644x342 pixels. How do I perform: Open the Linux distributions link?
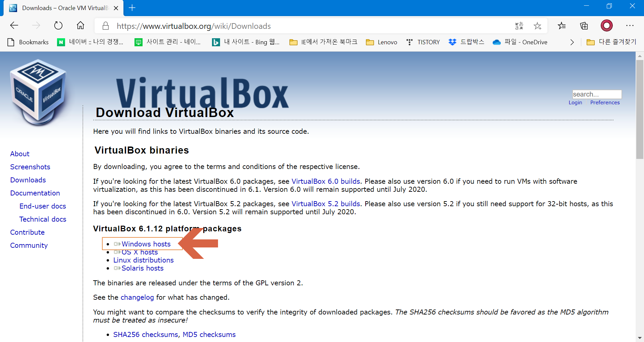[x=143, y=260]
